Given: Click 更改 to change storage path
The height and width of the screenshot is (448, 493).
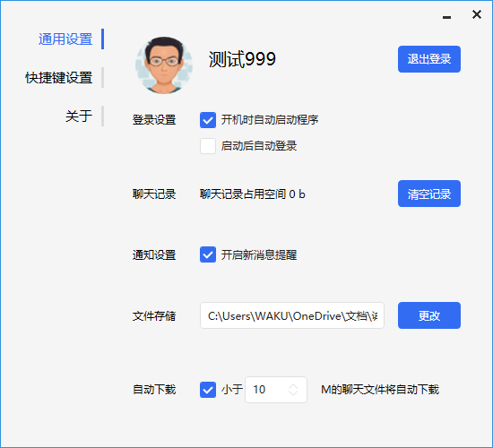Looking at the screenshot, I should 429,315.
